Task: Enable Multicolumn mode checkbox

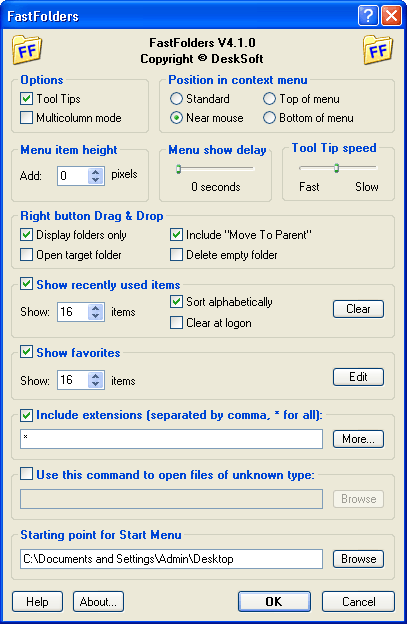Action: (26, 118)
